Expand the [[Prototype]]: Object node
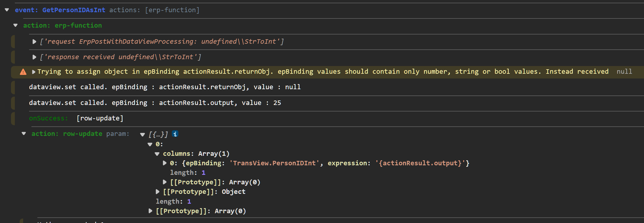 point(157,191)
